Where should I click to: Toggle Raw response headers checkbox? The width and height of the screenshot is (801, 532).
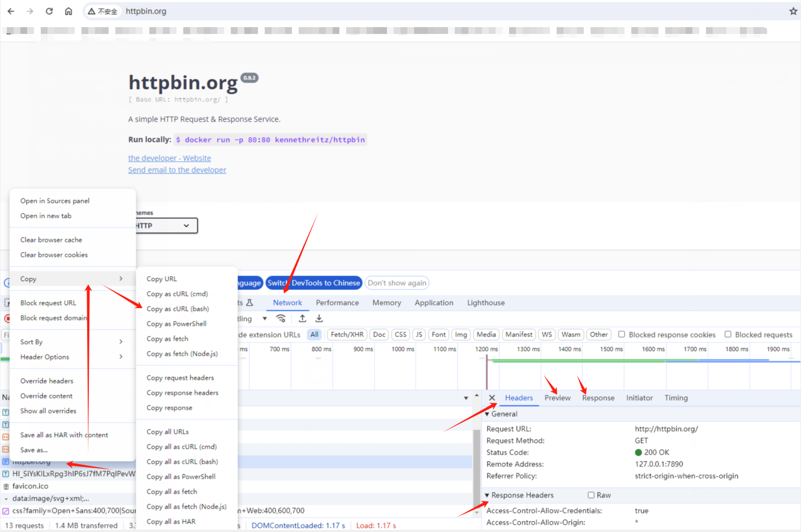pos(591,495)
